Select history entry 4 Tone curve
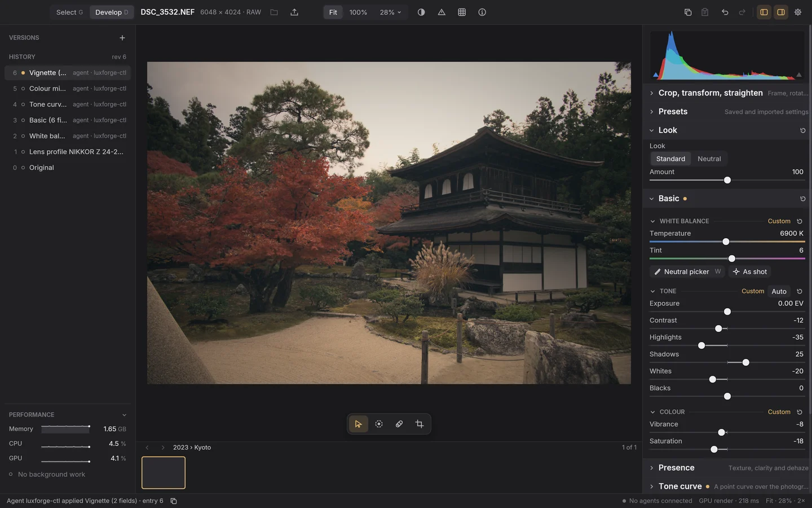 point(68,104)
